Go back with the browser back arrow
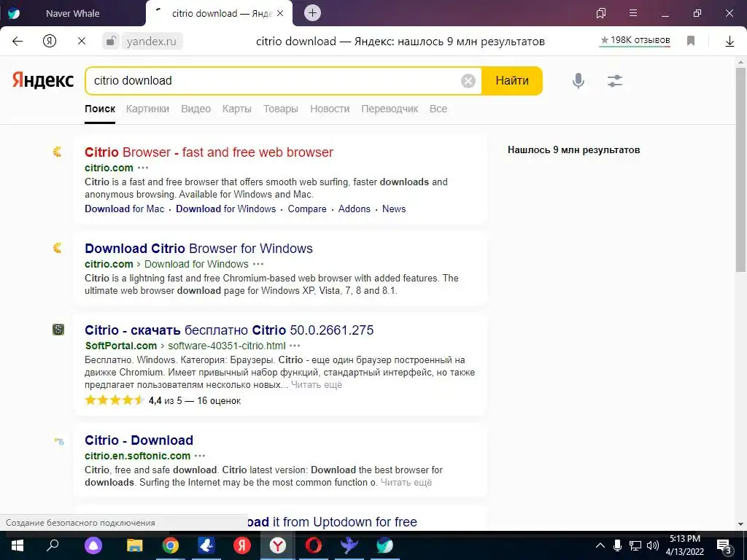 pos(18,41)
